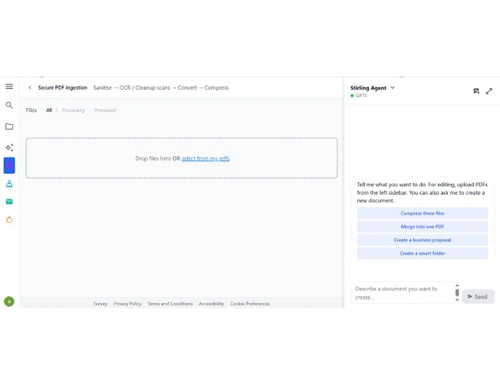Click the OCR / Cleanup scans step text
The width and height of the screenshot is (500, 375).
click(x=145, y=87)
